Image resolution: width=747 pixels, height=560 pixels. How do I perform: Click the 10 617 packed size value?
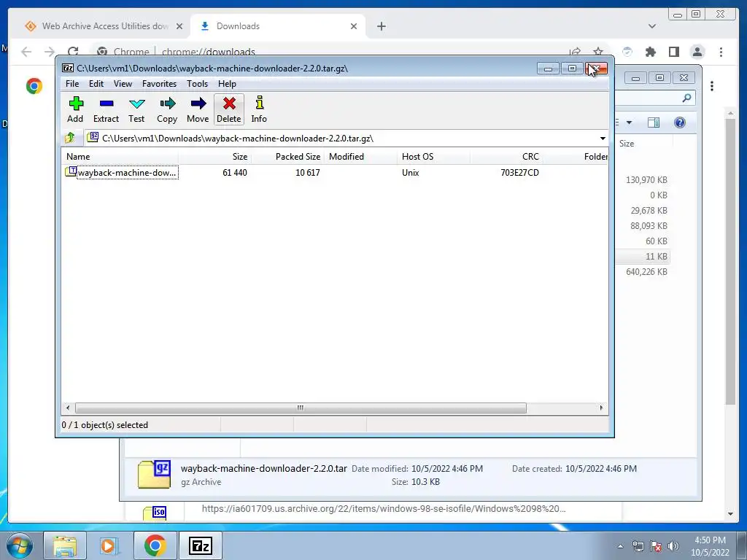pos(308,173)
